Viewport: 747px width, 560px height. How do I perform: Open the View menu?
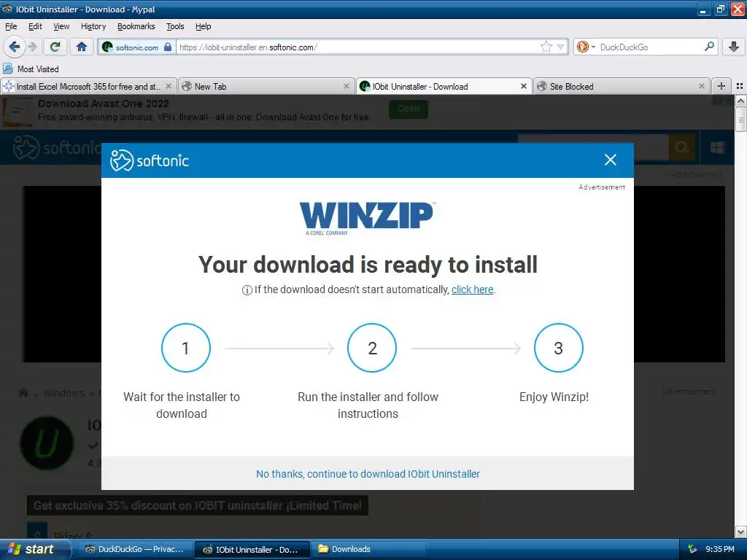61,26
